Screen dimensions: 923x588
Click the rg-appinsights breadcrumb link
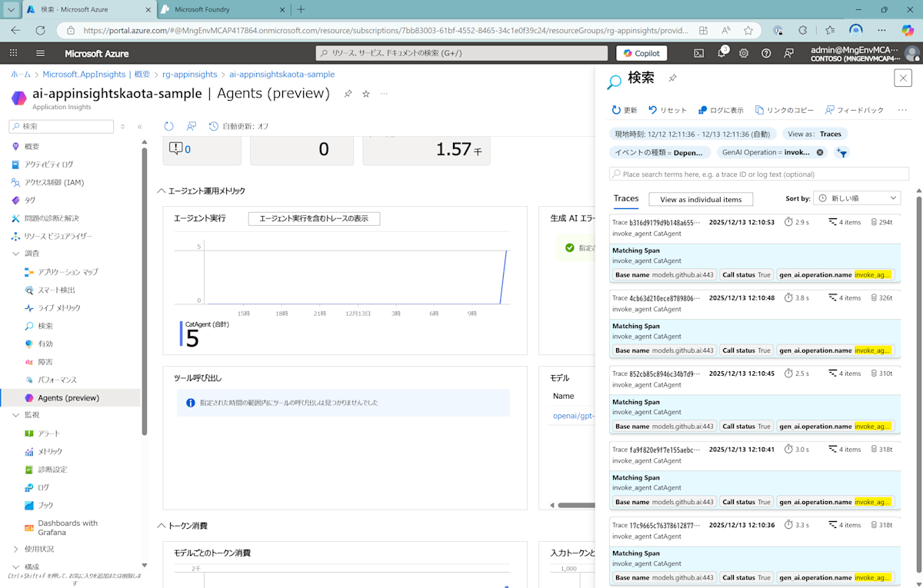(x=189, y=75)
